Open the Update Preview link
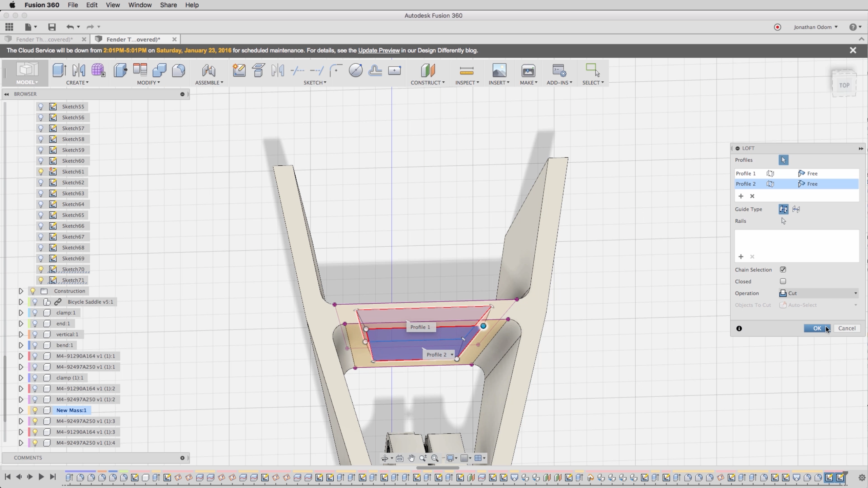This screenshot has height=488, width=868. click(x=379, y=50)
